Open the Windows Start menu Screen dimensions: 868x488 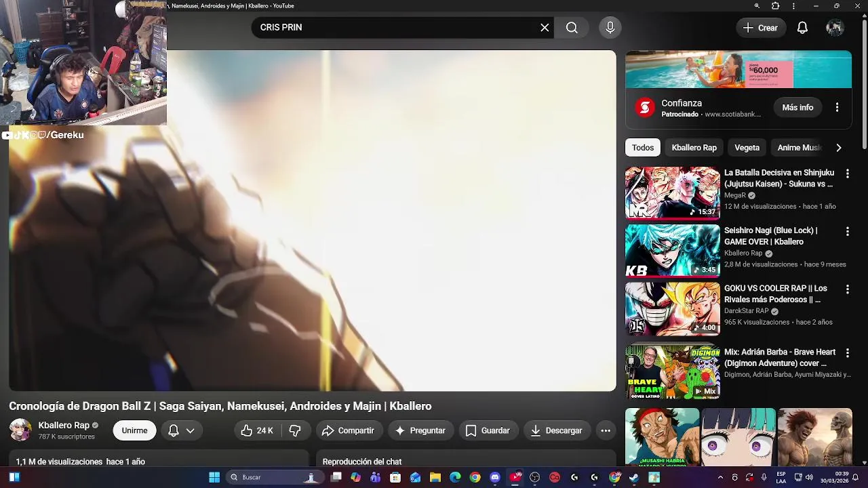(x=214, y=477)
